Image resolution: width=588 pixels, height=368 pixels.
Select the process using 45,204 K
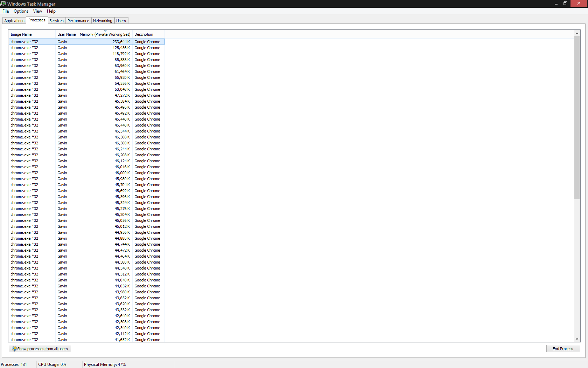(86, 214)
